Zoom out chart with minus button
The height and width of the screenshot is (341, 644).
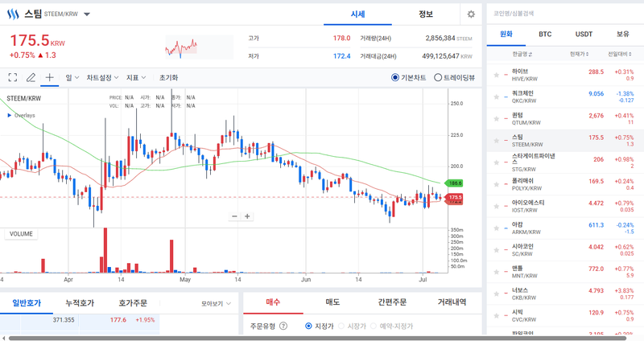click(234, 216)
